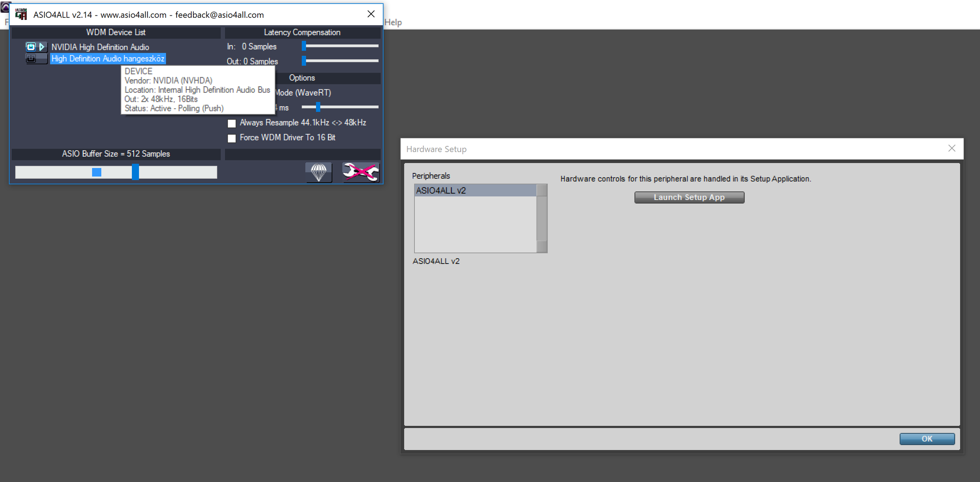Click the ASIO Buffer Size slider handle
This screenshot has height=482, width=980.
[x=135, y=172]
